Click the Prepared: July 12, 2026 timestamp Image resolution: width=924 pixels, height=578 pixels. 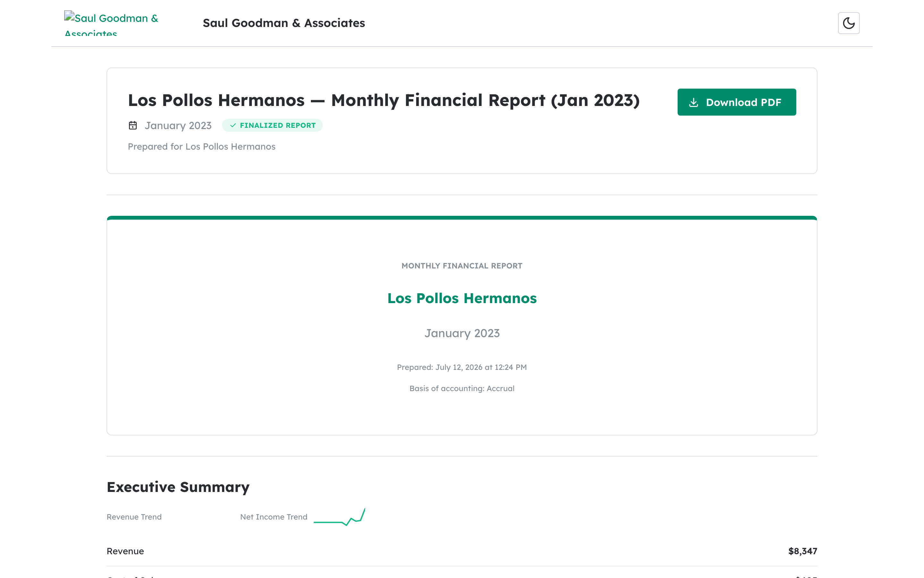coord(462,367)
